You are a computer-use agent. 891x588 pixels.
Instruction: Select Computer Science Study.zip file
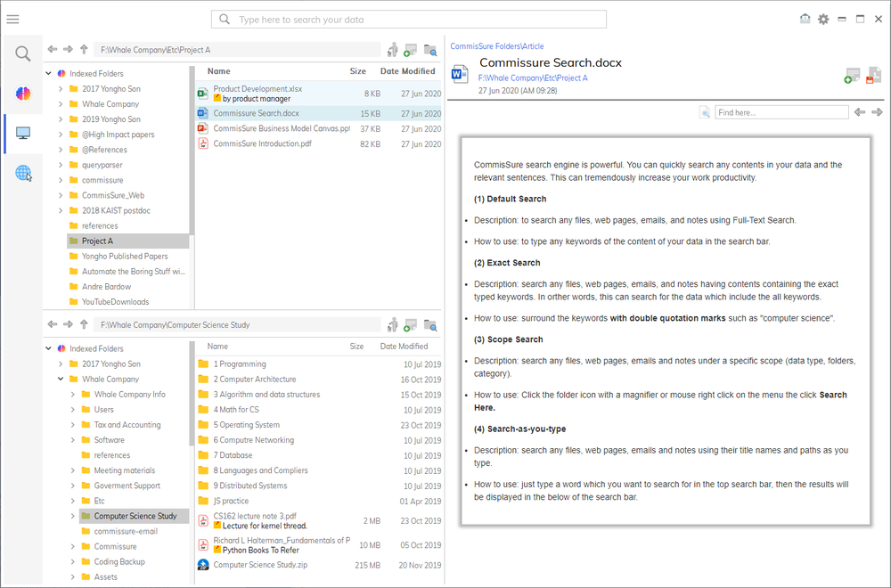(318, 565)
